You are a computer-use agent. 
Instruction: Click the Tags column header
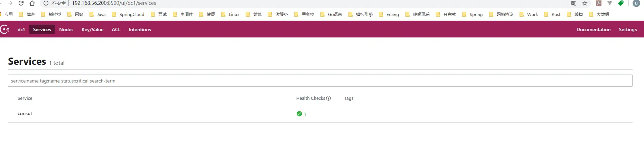pyautogui.click(x=349, y=98)
